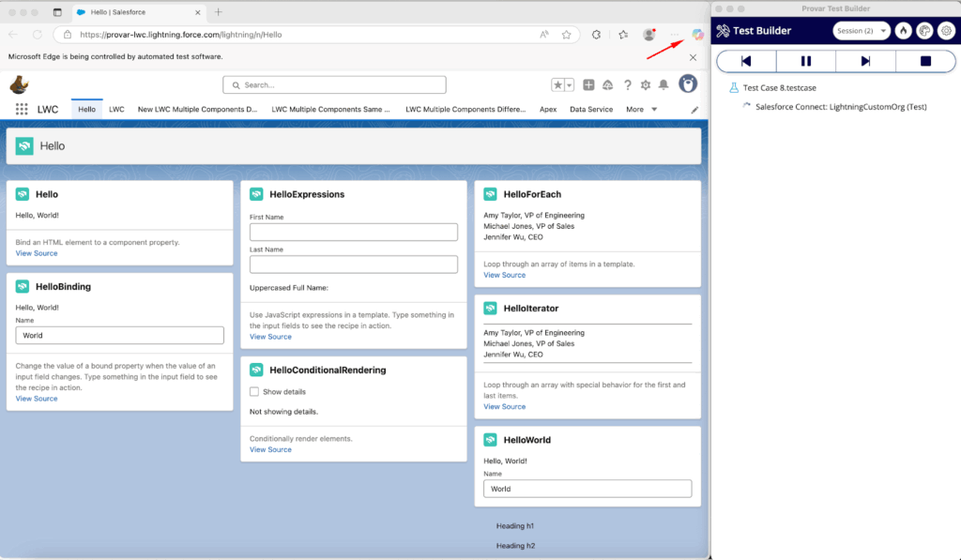Stop the Test Builder session
The width and height of the screenshot is (961, 560).
925,61
